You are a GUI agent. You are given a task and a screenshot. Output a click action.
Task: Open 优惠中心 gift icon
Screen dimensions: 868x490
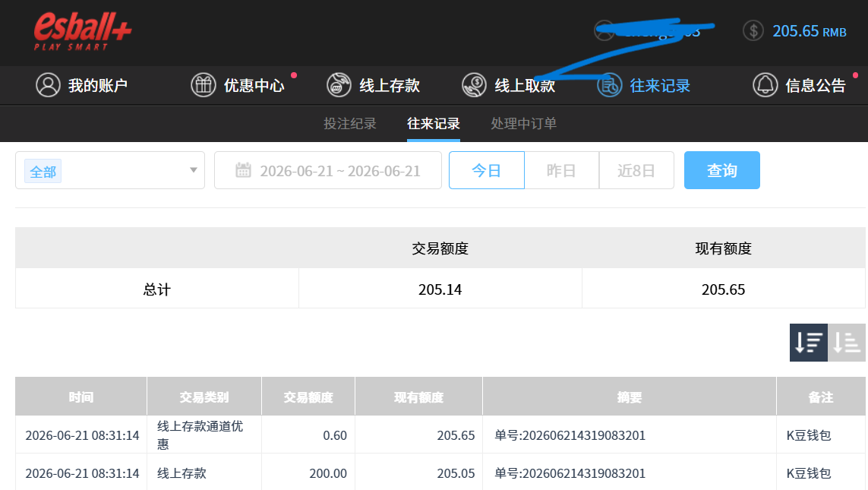tap(204, 85)
